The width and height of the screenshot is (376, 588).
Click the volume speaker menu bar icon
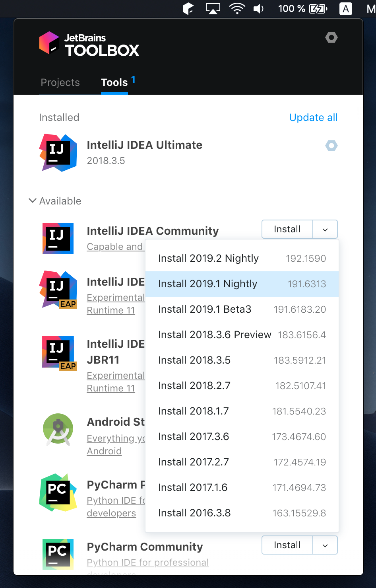[258, 8]
